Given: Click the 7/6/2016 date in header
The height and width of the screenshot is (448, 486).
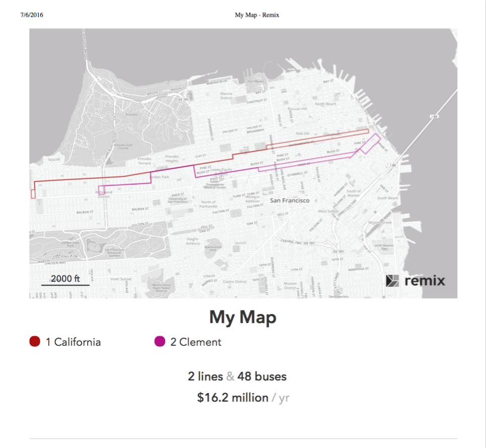Looking at the screenshot, I should 32,15.
